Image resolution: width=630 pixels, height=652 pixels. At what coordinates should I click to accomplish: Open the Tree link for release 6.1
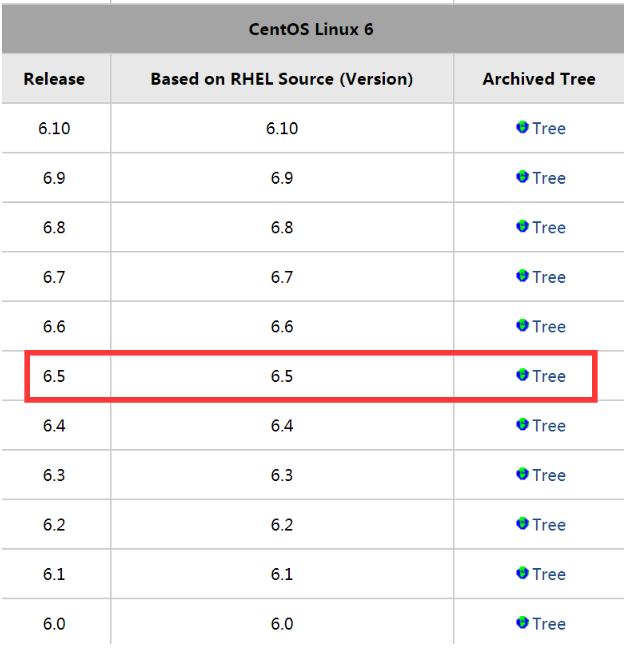point(549,574)
